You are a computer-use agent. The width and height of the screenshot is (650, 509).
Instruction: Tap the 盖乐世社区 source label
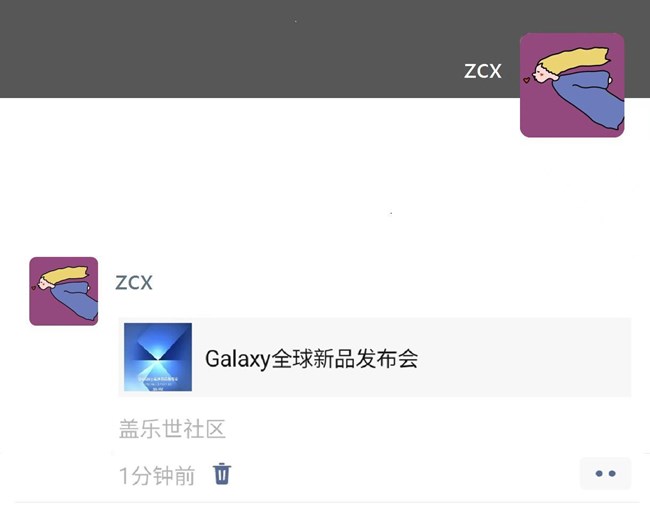[x=172, y=429]
